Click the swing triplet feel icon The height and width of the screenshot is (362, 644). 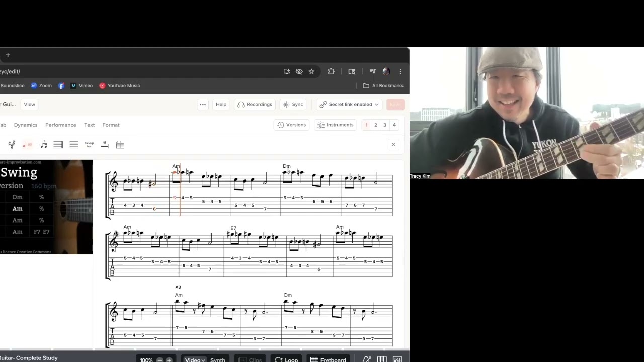click(x=43, y=145)
